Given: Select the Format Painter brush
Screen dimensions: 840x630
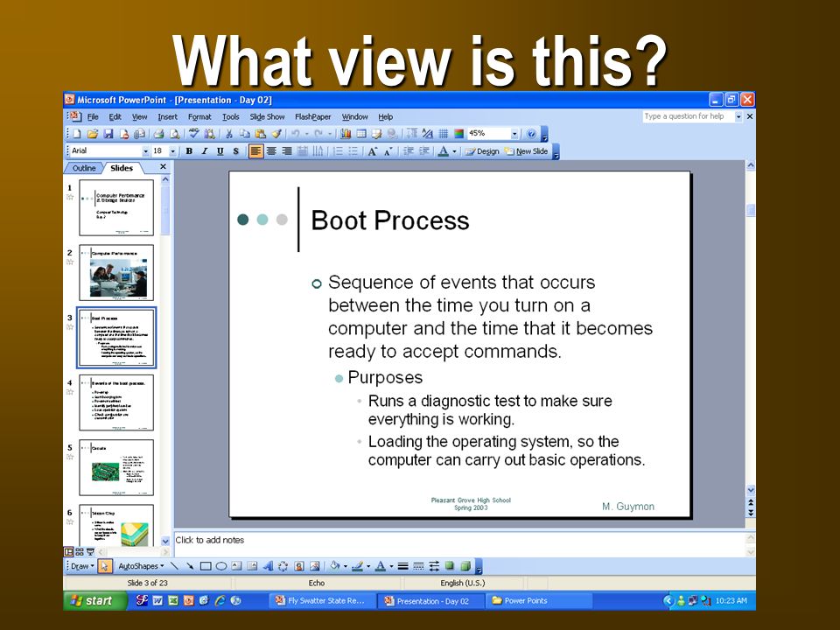Looking at the screenshot, I should [276, 133].
